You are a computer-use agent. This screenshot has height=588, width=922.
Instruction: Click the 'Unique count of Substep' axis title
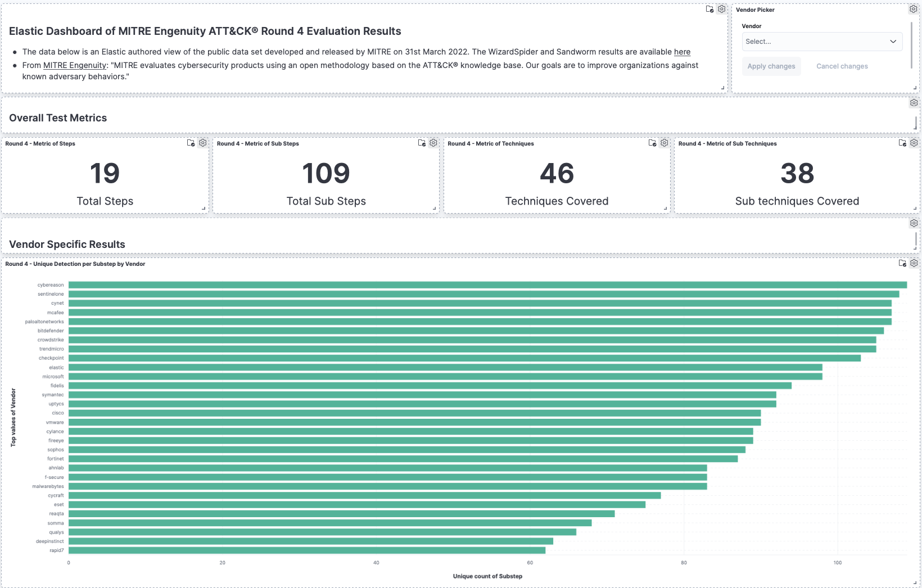coord(487,576)
